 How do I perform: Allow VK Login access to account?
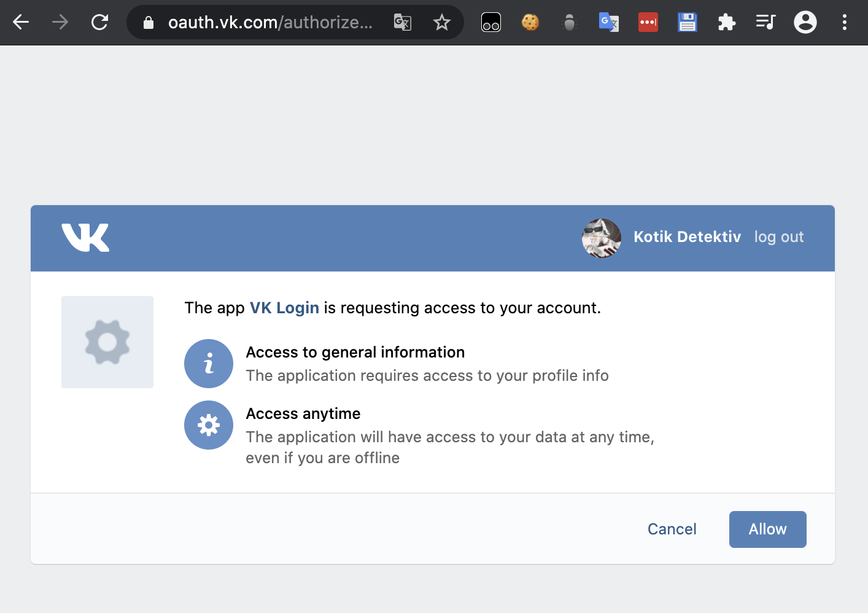pyautogui.click(x=768, y=529)
